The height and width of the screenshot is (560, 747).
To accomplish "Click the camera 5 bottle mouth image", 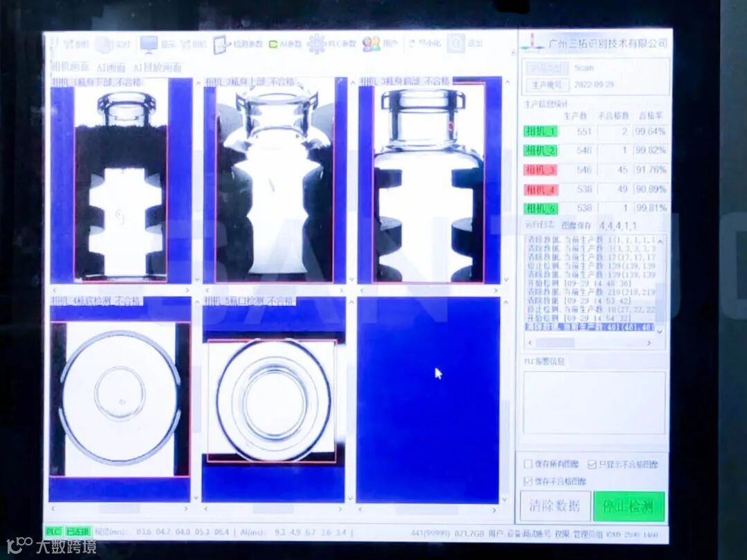I will (x=272, y=401).
